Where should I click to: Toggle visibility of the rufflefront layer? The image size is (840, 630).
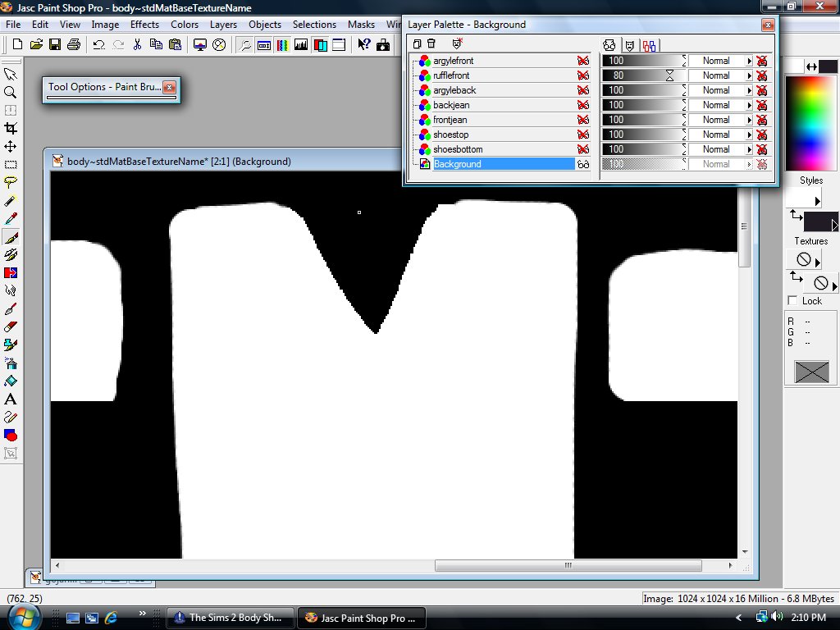[x=583, y=75]
